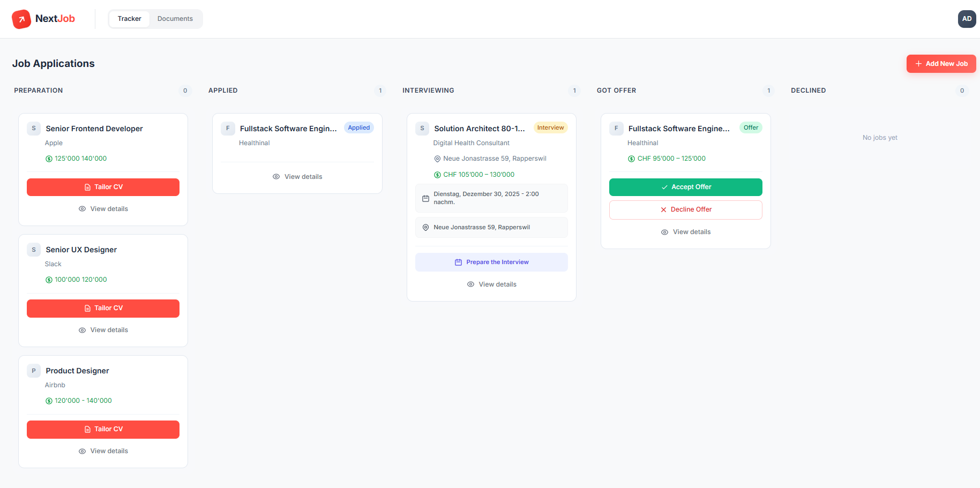The height and width of the screenshot is (488, 980).
Task: Click the NextJob arrow logo icon
Action: pos(21,19)
